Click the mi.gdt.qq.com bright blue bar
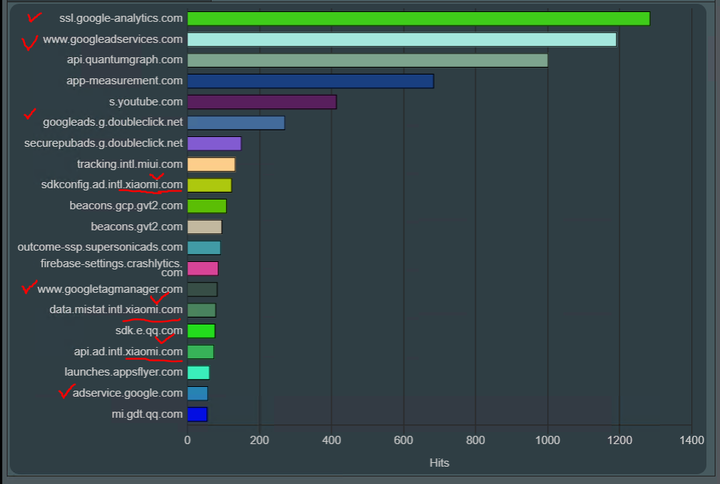Viewport: 720px width, 484px height. [197, 414]
